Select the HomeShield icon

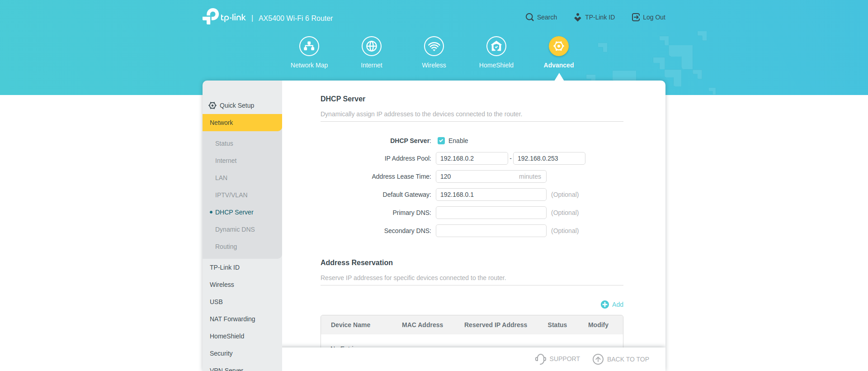point(496,46)
